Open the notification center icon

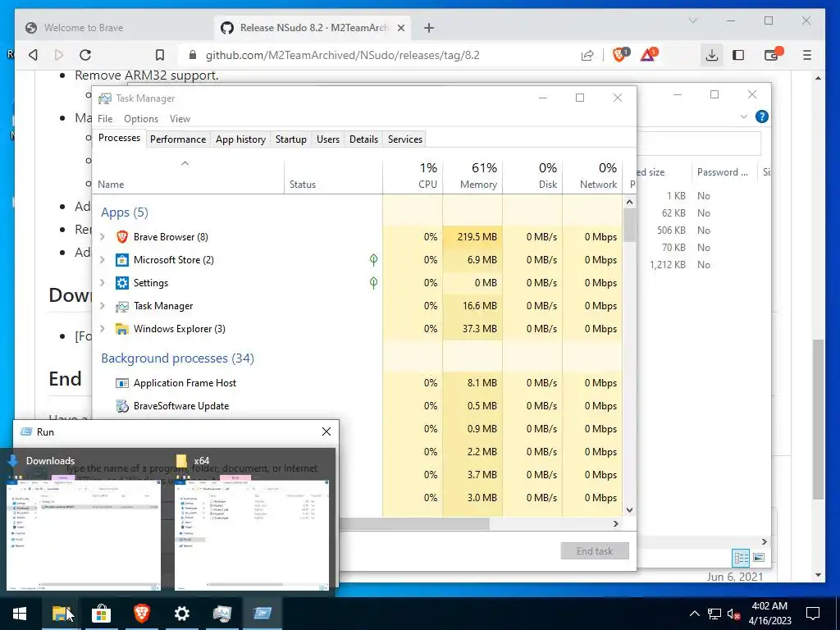tap(813, 614)
